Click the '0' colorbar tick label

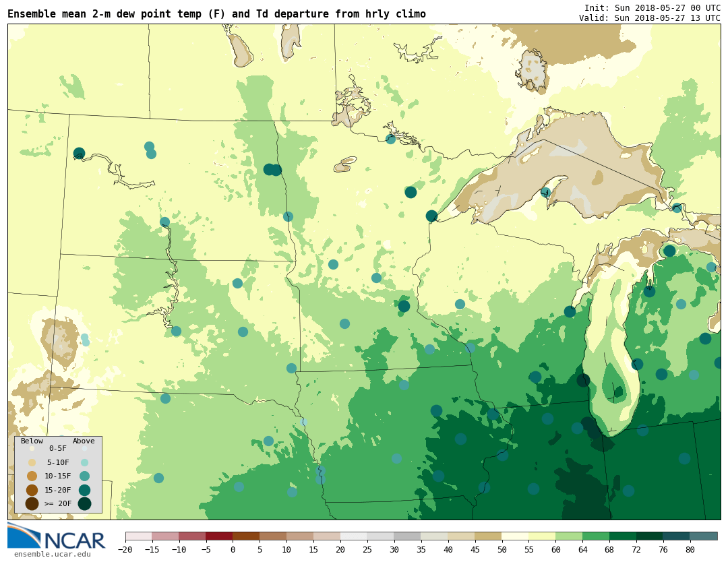click(x=233, y=550)
